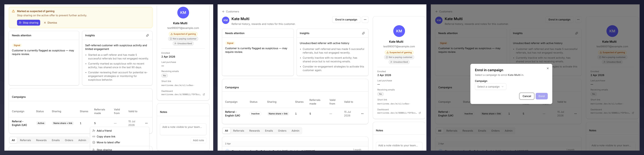Click the Add note button
Viewport: 644px width, 155px height.
(198, 140)
